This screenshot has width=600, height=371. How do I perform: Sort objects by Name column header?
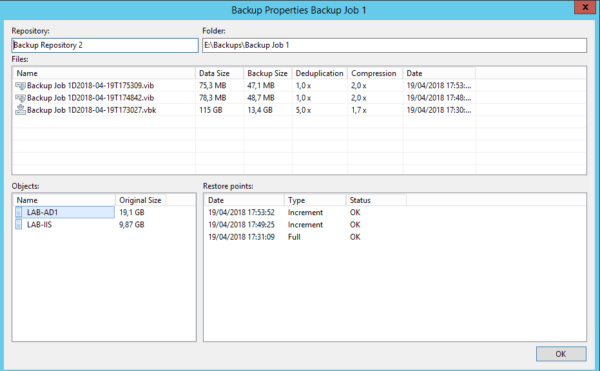[64, 200]
